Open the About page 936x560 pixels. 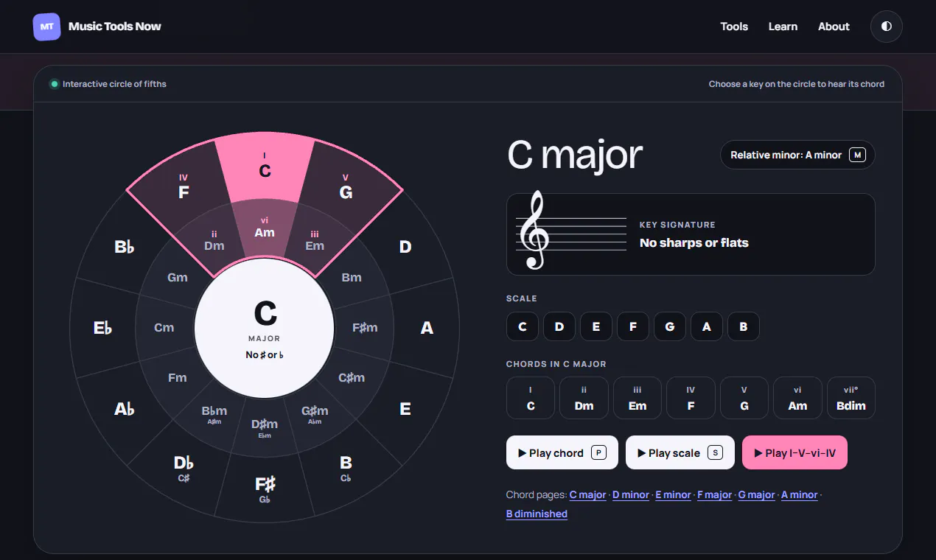[834, 27]
